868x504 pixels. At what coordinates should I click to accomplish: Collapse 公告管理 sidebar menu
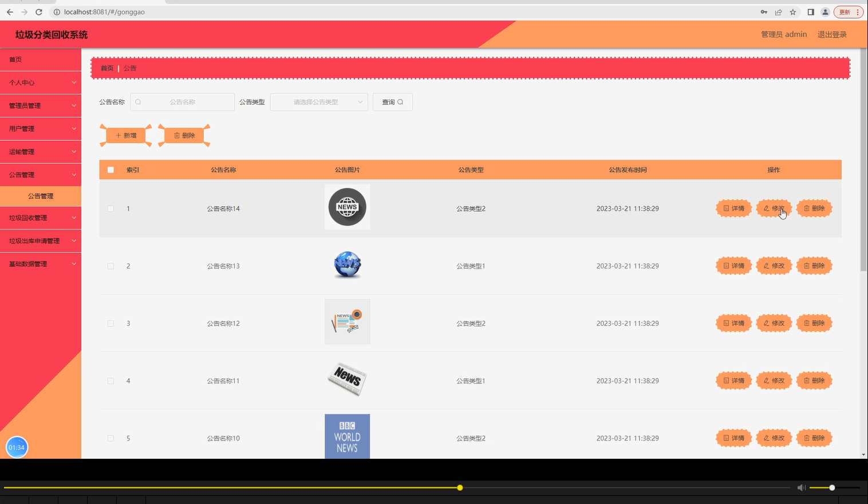[x=41, y=175]
